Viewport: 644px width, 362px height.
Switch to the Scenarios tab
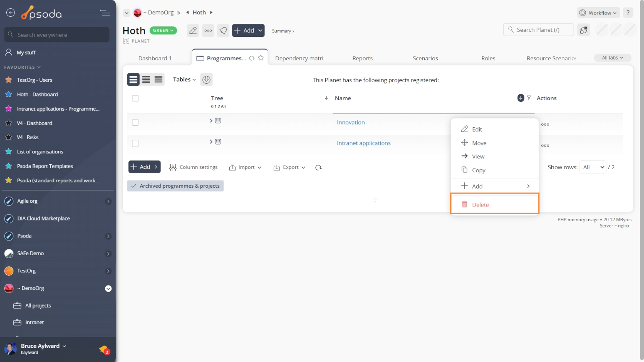pyautogui.click(x=425, y=58)
